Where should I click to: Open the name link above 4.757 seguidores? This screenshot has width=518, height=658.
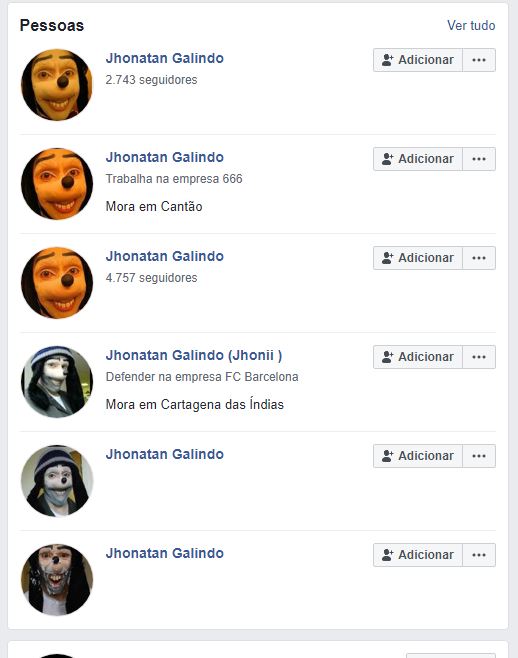point(165,256)
